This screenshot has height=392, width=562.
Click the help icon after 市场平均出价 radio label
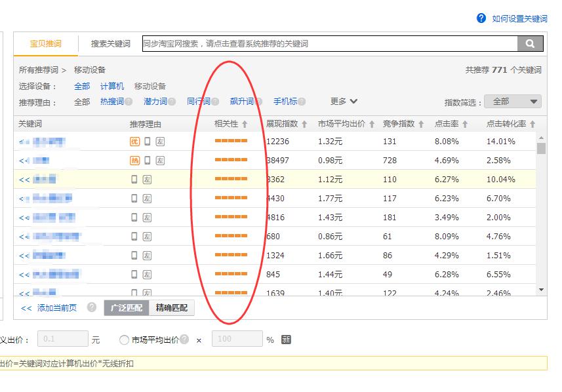tap(184, 340)
